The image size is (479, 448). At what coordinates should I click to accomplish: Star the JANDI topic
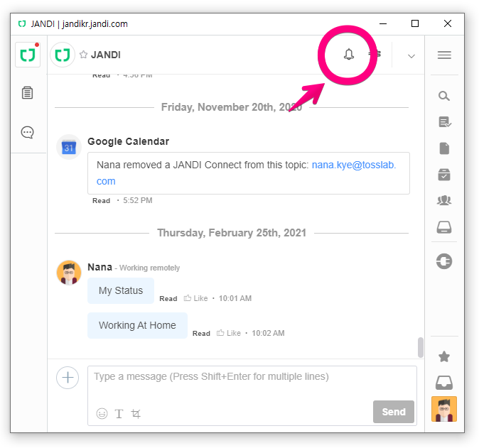pos(83,55)
